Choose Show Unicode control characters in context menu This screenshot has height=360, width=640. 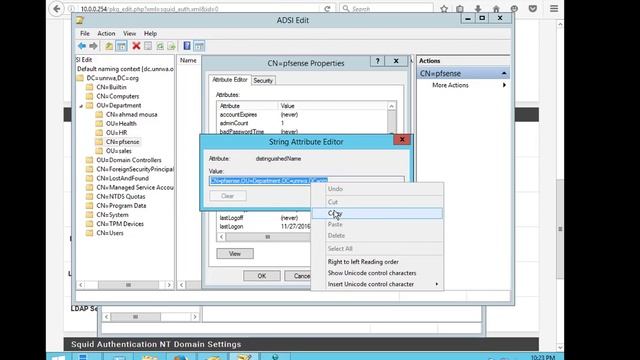click(377, 273)
